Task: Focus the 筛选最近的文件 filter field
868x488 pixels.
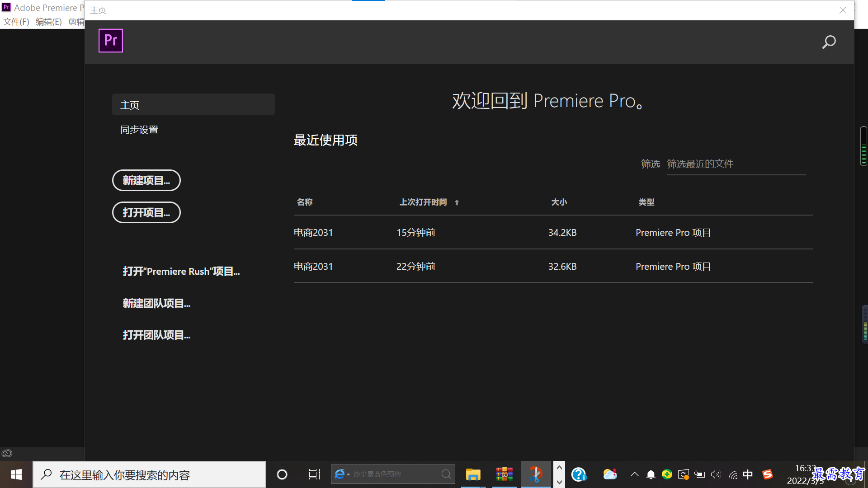Action: (736, 164)
